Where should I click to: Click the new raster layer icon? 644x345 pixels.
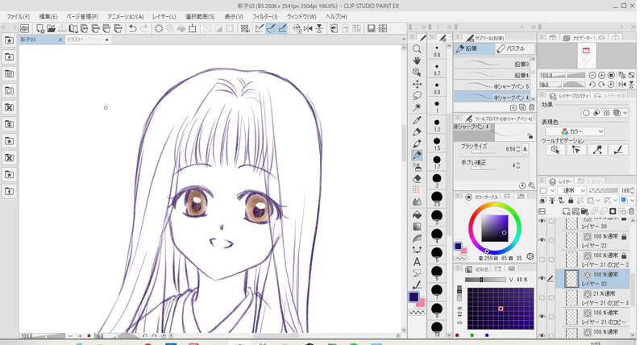pyautogui.click(x=567, y=211)
